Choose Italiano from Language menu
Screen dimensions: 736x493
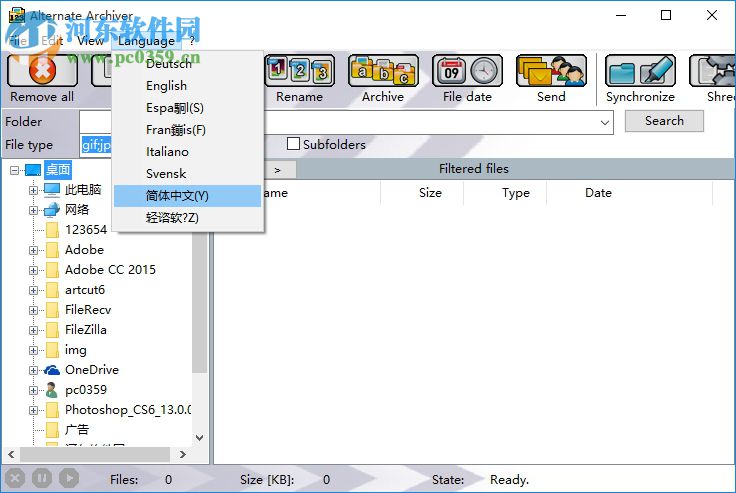pyautogui.click(x=188, y=152)
